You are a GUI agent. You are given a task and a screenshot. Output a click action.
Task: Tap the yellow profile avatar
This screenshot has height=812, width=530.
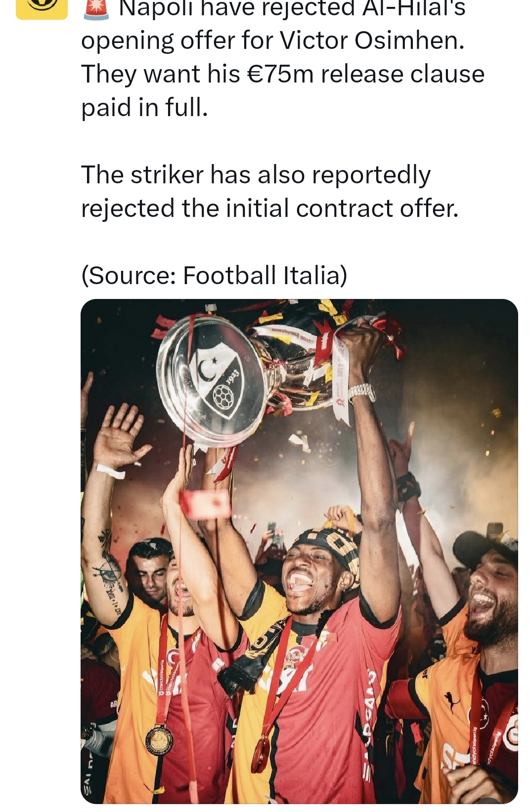42,9
